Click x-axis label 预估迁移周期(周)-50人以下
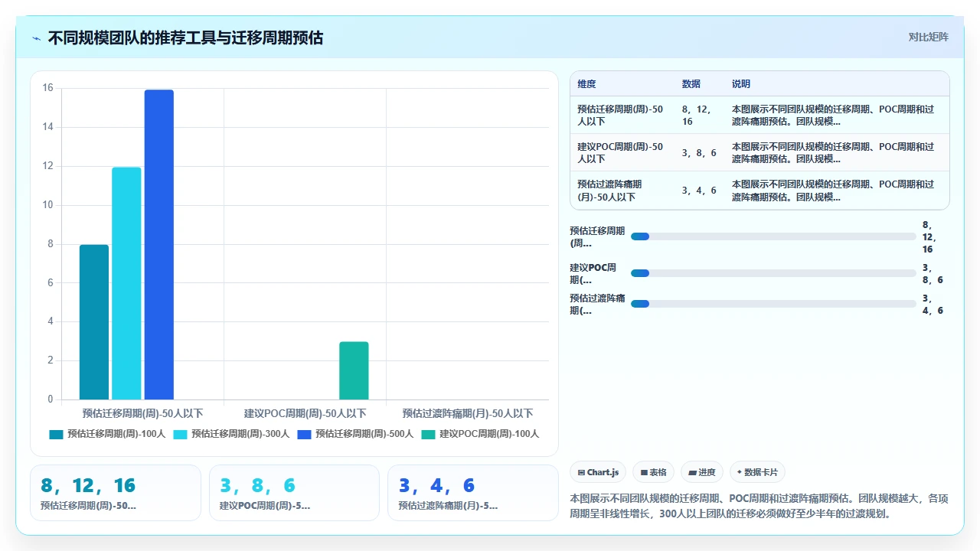980x551 pixels. (x=142, y=413)
